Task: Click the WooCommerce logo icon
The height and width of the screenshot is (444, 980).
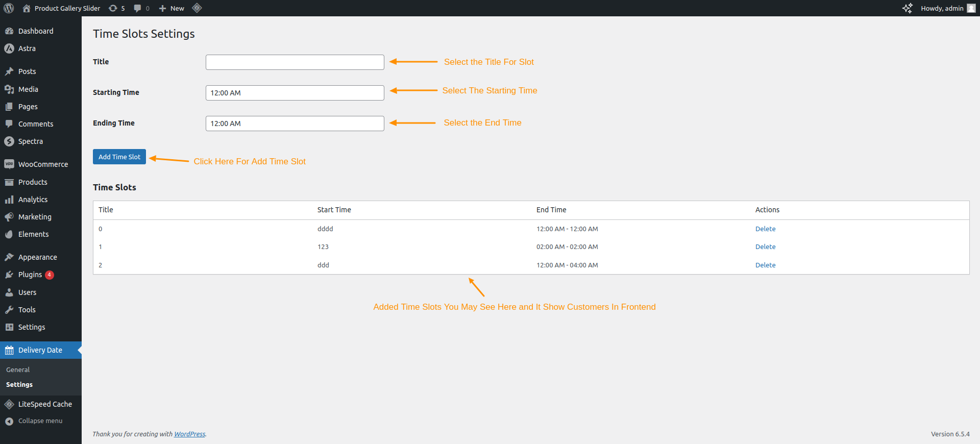Action: tap(9, 164)
